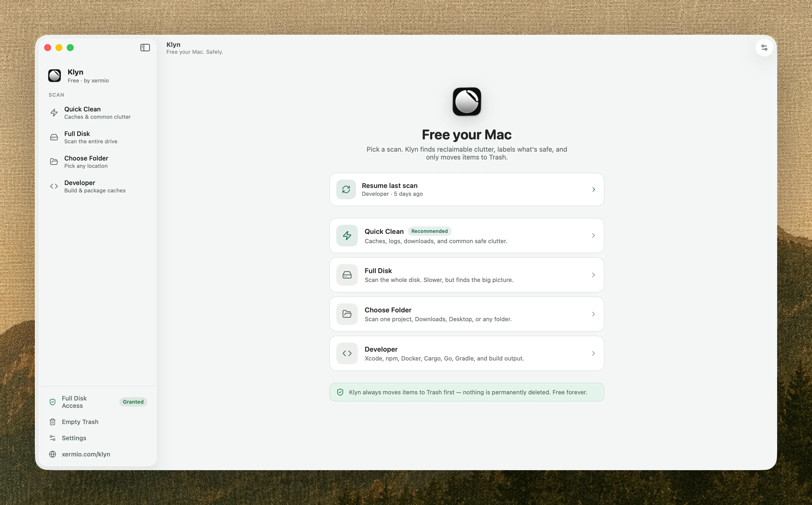The image size is (812, 505).
Task: Click the lightning icon beside sidebar Quick Clean
Action: click(x=54, y=113)
